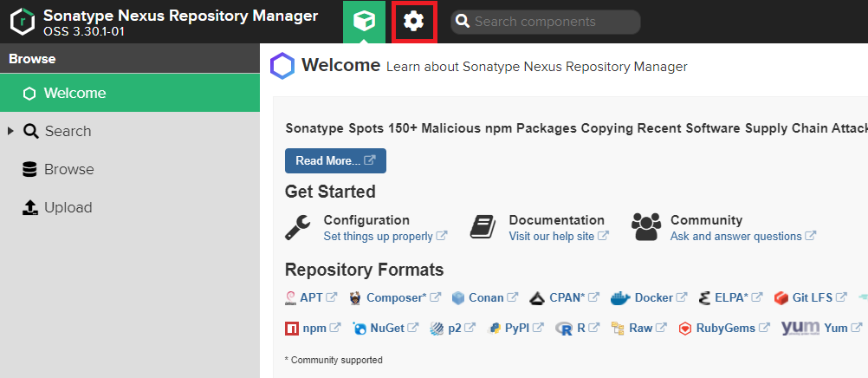Click the RubyGems red gem icon
The height and width of the screenshot is (378, 868).
pyautogui.click(x=685, y=329)
